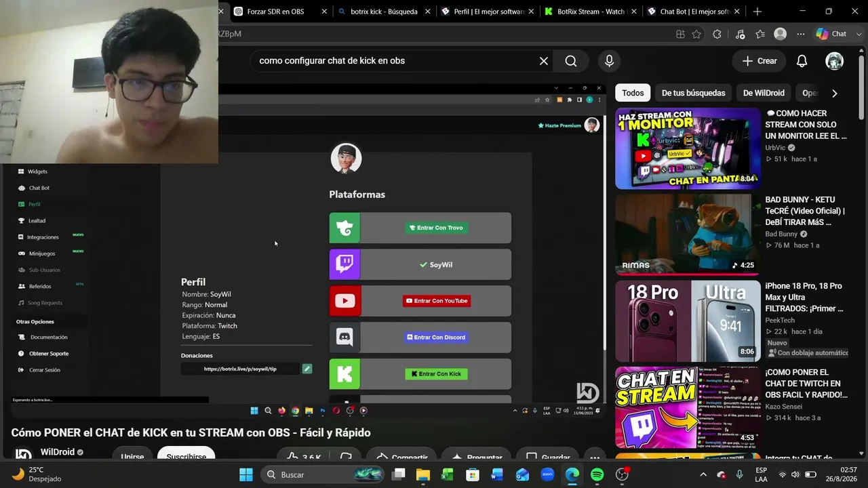Open the browser media control icon
This screenshot has height=488, width=868.
pos(740,34)
